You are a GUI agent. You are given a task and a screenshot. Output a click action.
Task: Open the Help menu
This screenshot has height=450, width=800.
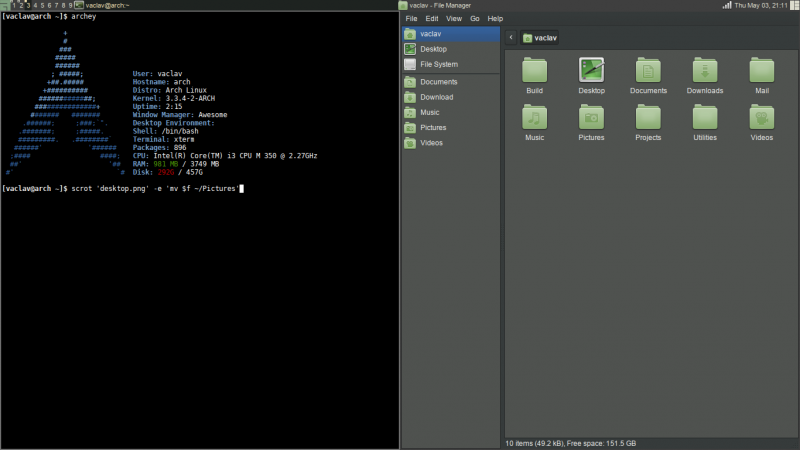(x=495, y=18)
